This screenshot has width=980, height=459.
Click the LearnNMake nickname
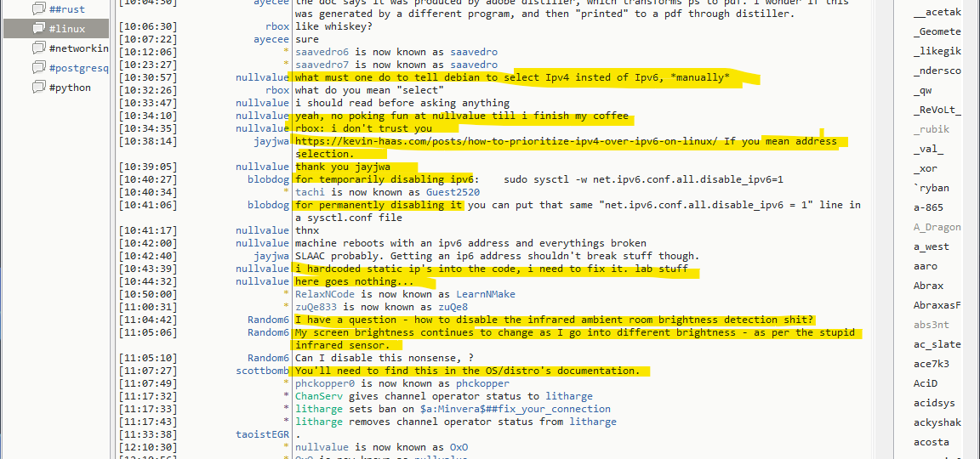pos(484,294)
